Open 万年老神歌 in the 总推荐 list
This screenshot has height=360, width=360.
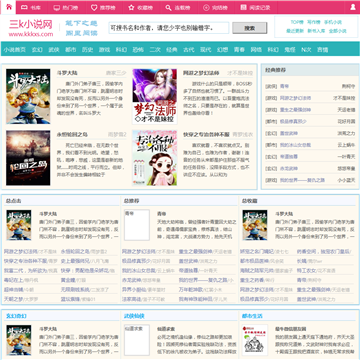coord(191,289)
